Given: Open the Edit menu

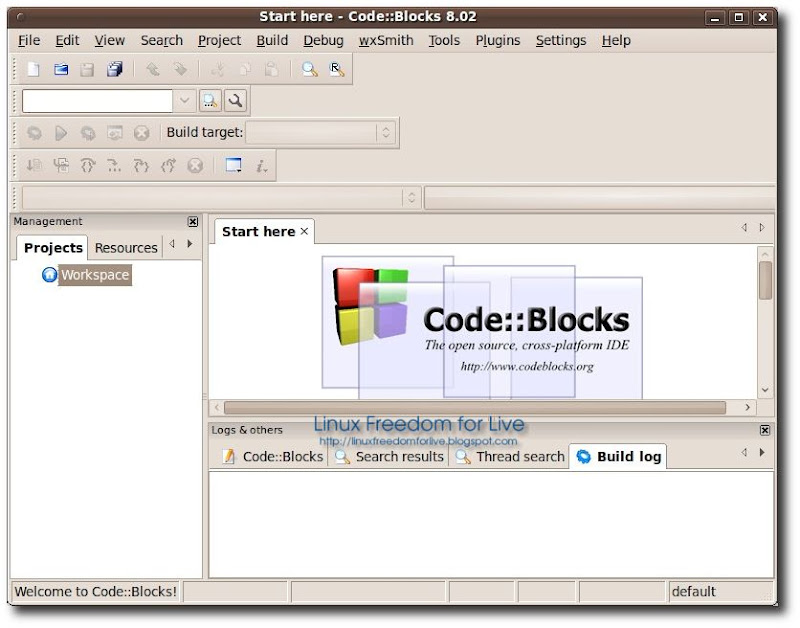Looking at the screenshot, I should coord(67,40).
